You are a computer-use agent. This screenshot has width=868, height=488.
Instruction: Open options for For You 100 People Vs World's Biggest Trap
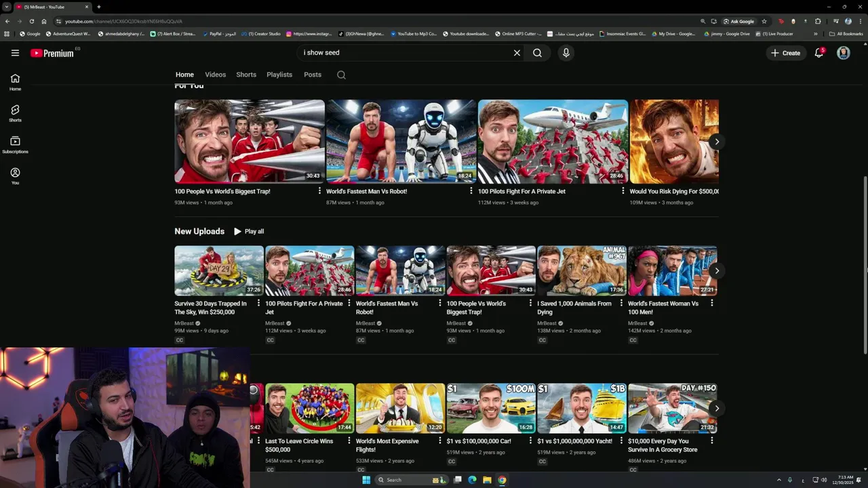319,191
